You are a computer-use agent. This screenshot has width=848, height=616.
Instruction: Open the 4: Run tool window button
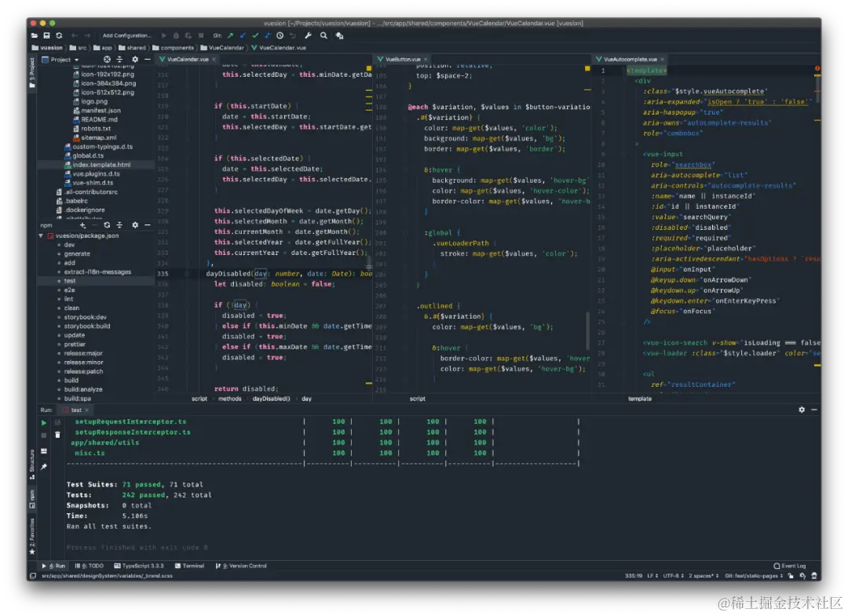[x=53, y=566]
